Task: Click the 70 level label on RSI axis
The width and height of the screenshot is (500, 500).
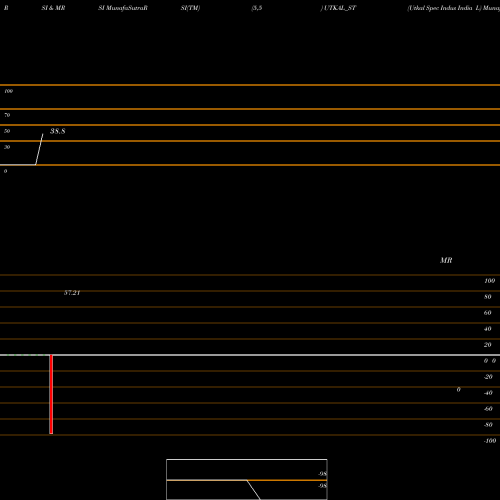Action: click(7, 115)
